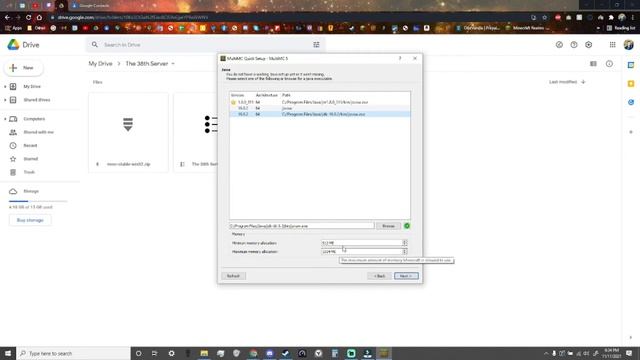Click the side panel add-ons plus icon

click(x=631, y=132)
